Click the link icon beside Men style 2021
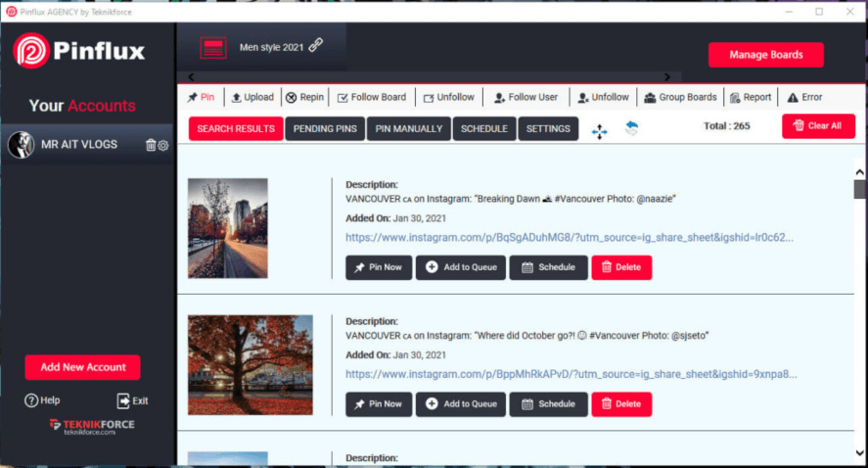This screenshot has width=868, height=468. coord(315,46)
